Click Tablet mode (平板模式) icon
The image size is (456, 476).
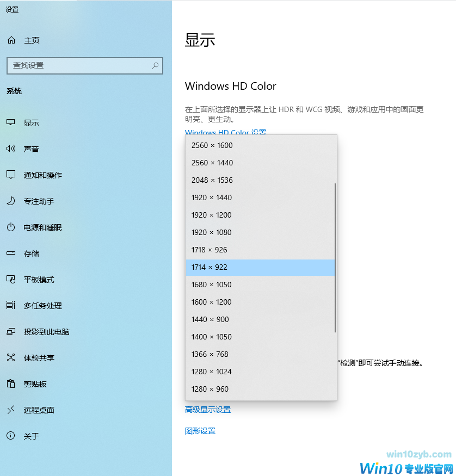(x=11, y=280)
